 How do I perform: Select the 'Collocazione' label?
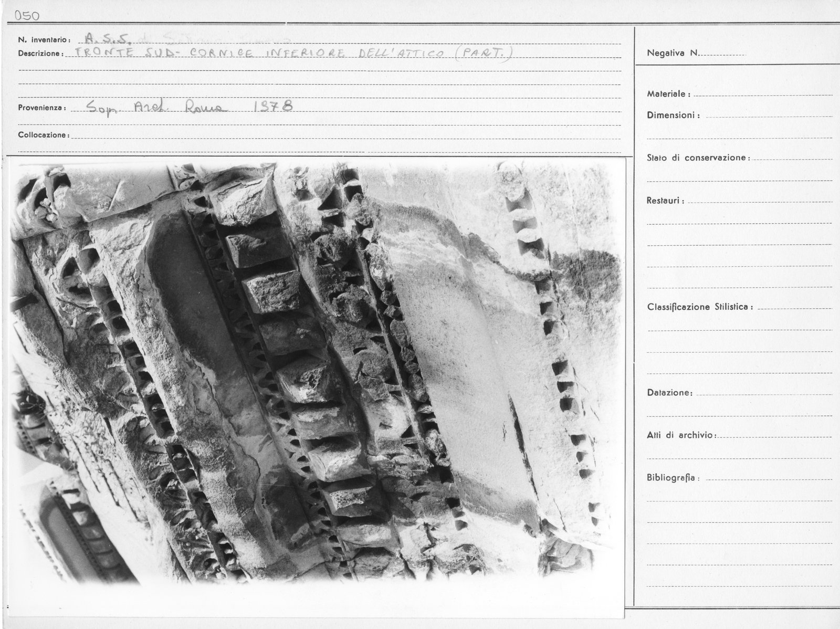pos(44,135)
